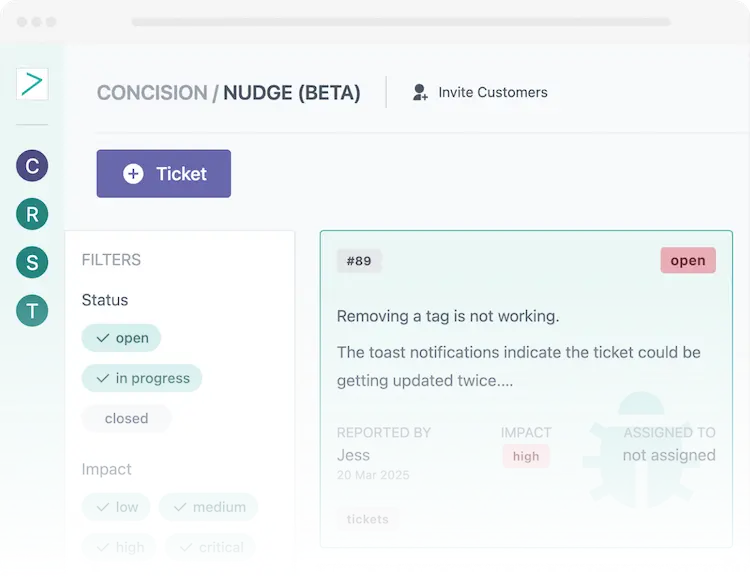Viewport: 750px width, 577px height.
Task: Toggle the critical impact filter
Action: [x=210, y=547]
